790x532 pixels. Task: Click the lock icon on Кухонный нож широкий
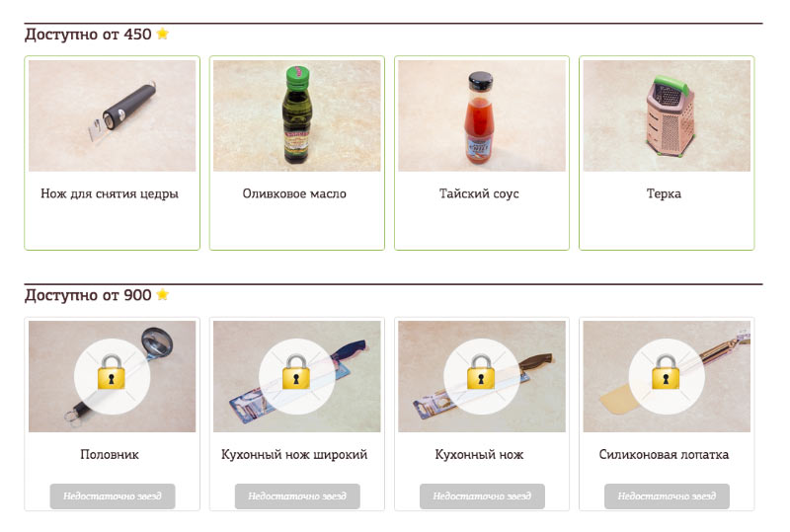click(296, 372)
